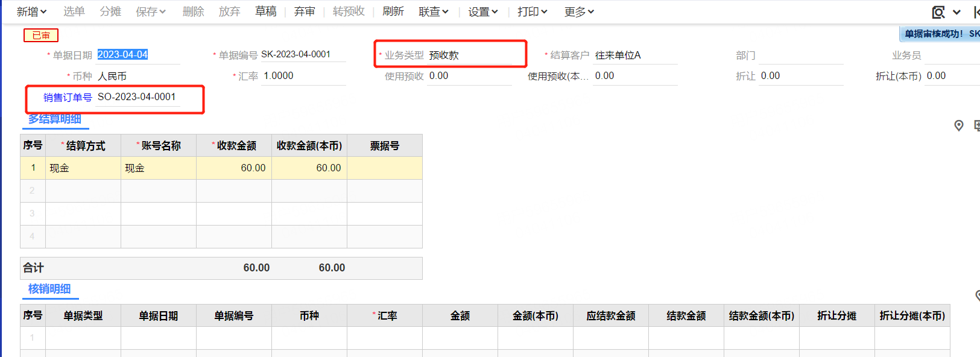Open the 设置 settings menu
This screenshot has width=980, height=357.
pos(483,11)
